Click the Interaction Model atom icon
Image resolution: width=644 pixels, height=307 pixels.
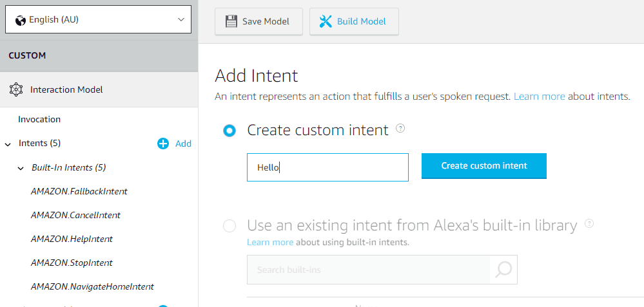pyautogui.click(x=16, y=89)
